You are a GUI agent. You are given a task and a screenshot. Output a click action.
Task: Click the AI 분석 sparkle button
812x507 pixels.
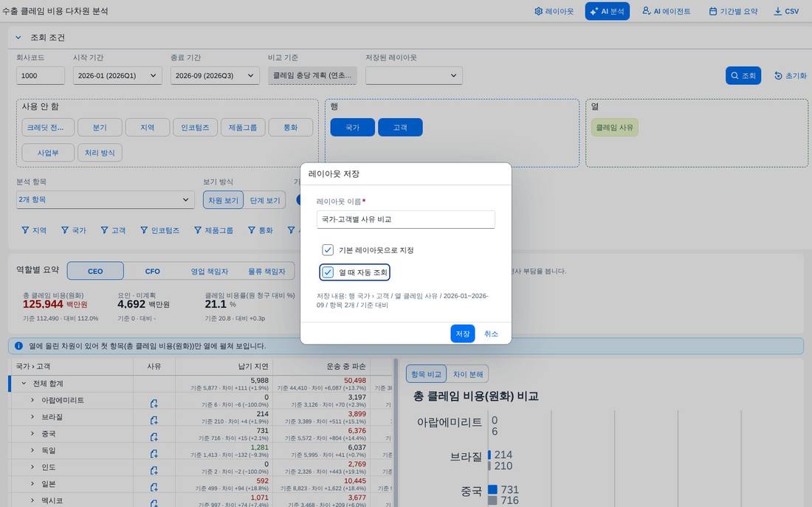point(607,11)
